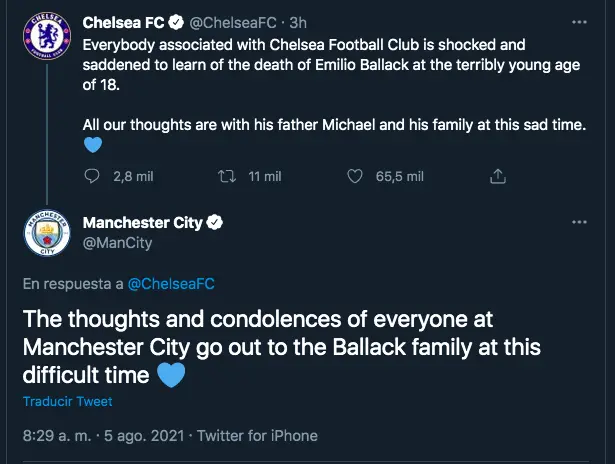Click the @ChelseaFC handle in header
Screen dimensions: 615x464
pos(233,23)
